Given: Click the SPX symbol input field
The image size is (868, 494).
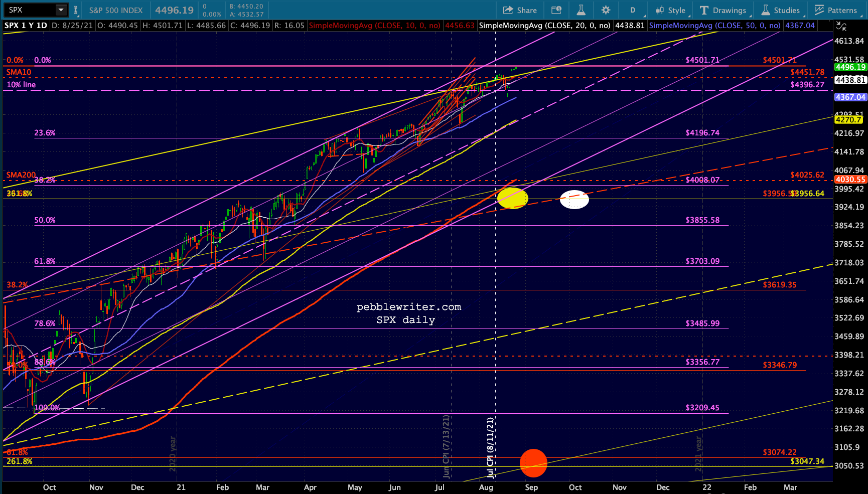Looking at the screenshot, I should click(x=31, y=10).
